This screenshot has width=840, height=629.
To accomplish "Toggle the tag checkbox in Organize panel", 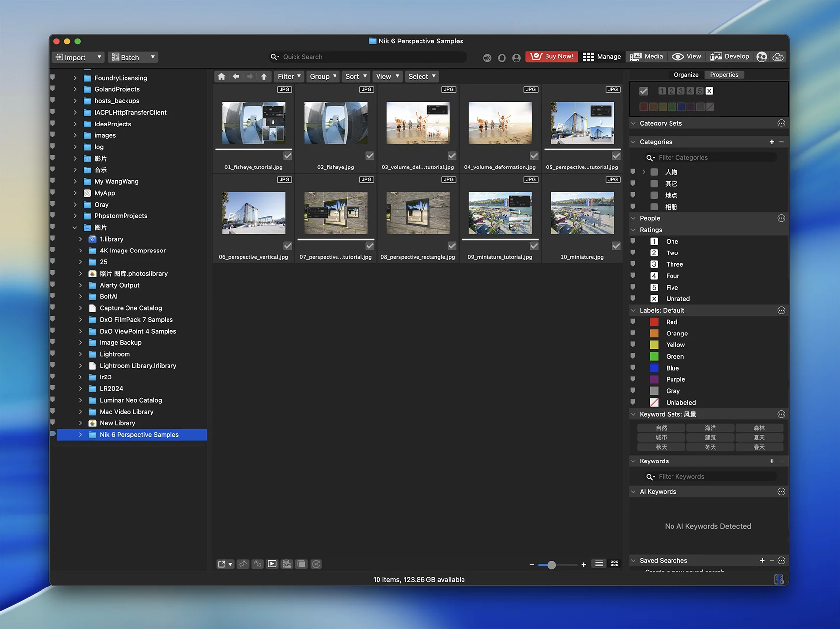I will 643,91.
